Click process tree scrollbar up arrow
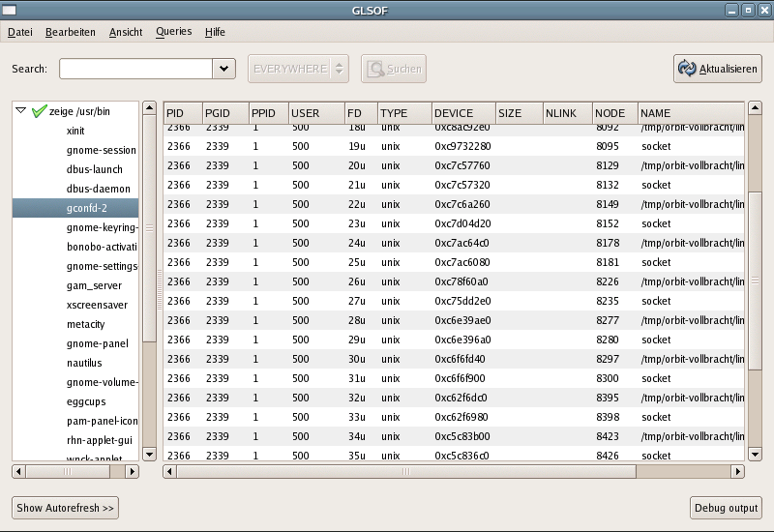Viewport: 774px width, 532px height. [x=149, y=108]
